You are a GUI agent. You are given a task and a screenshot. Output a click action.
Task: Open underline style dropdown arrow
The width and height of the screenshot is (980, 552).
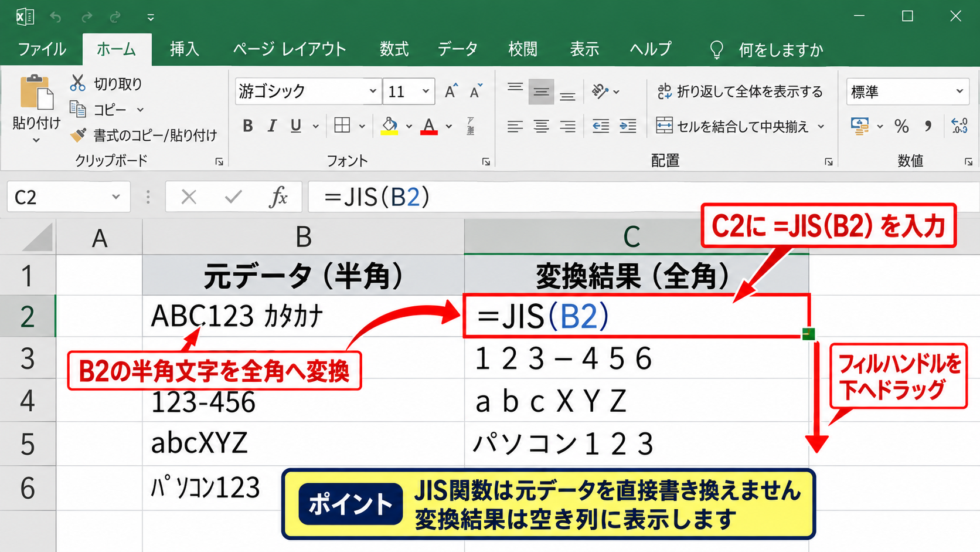coord(316,126)
